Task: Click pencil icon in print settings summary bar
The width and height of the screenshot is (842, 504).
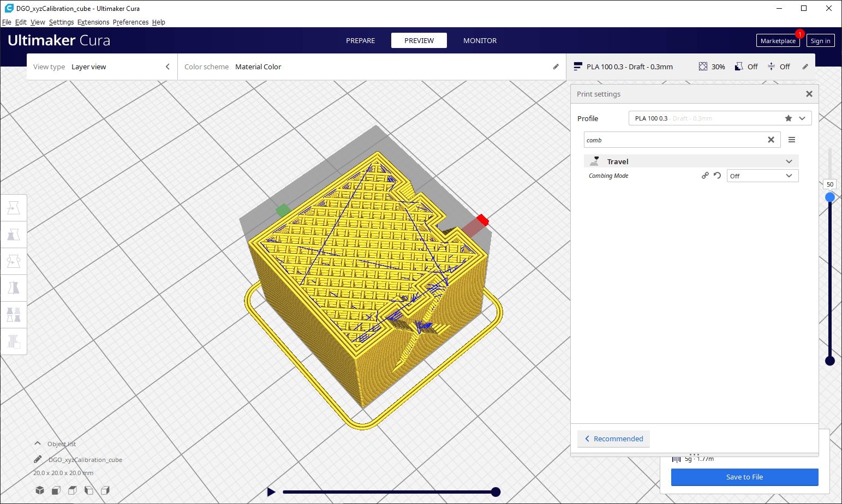Action: click(805, 67)
